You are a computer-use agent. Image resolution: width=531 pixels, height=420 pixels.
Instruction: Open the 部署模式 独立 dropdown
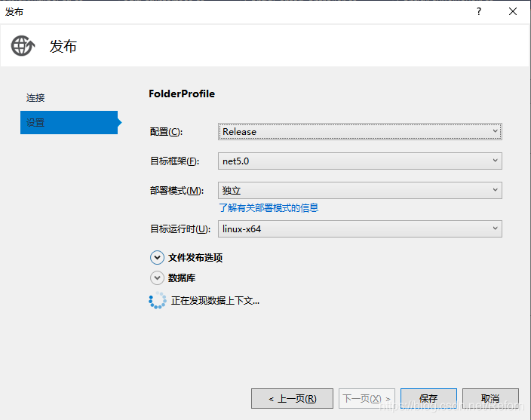(x=360, y=190)
